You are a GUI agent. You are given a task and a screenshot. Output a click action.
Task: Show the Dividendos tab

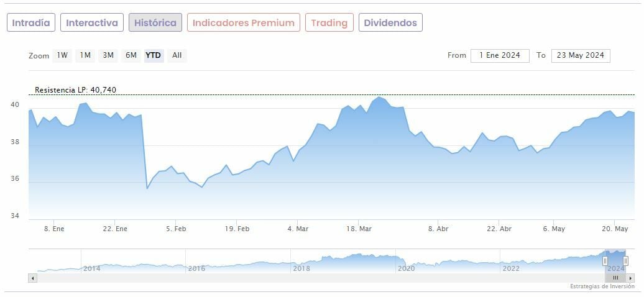[390, 23]
